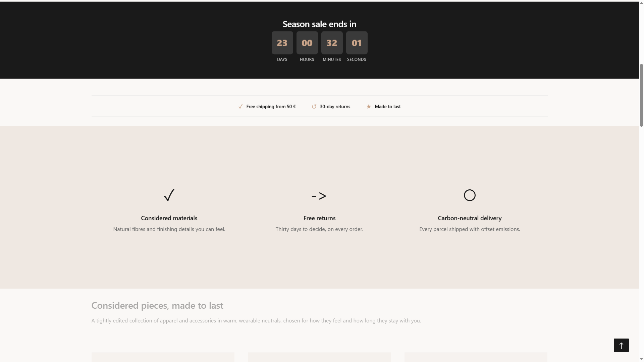Screen dimensions: 644x362
Task: Click the MINUTES label under the countdown
Action: pyautogui.click(x=332, y=59)
